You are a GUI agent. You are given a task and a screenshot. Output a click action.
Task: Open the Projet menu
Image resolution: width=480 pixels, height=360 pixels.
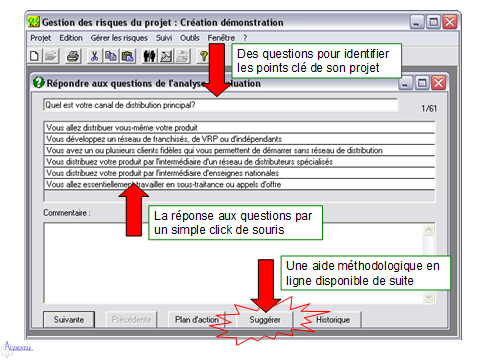point(41,38)
